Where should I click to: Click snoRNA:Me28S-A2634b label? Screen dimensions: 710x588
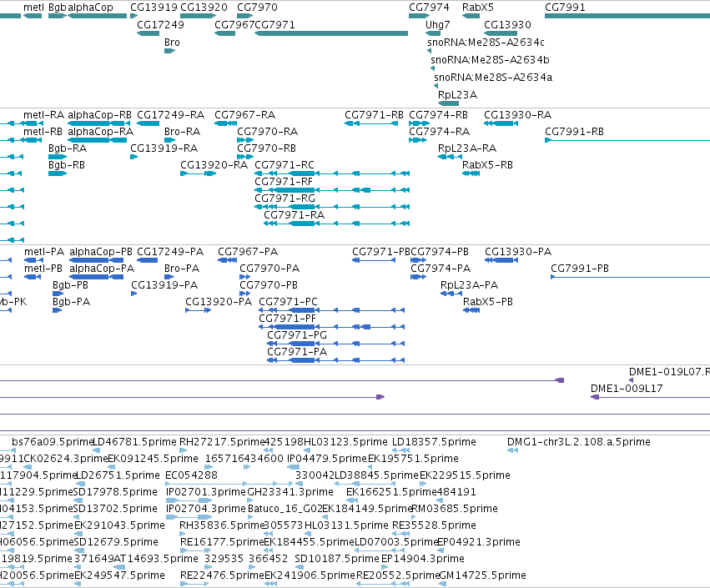click(490, 60)
